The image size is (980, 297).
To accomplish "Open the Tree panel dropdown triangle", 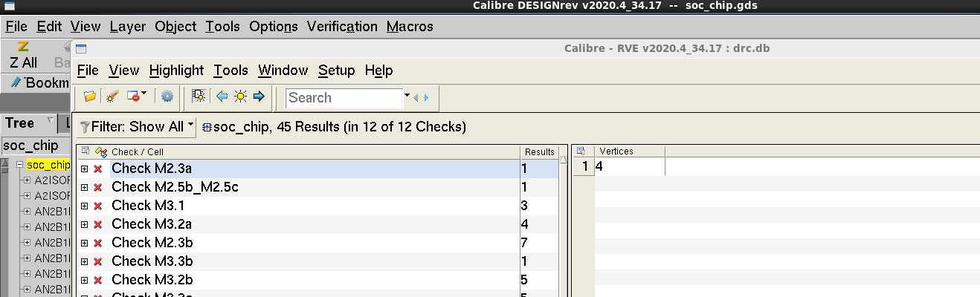I will 51,120.
